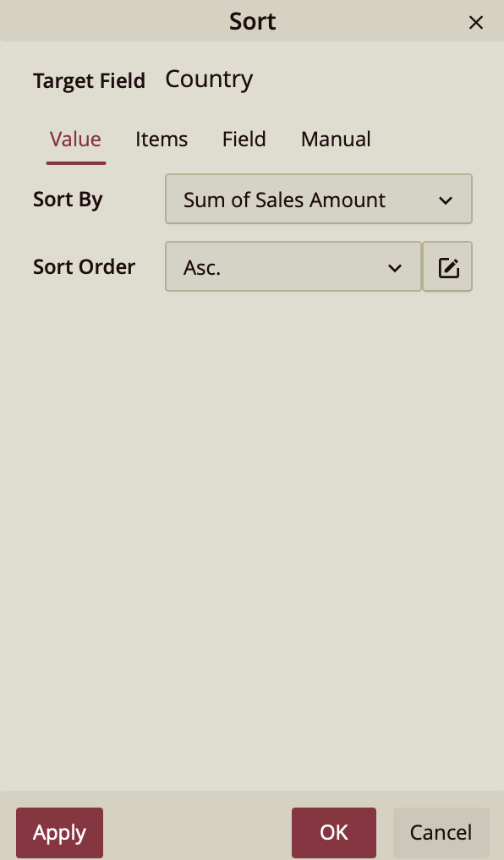Select the Manual tab
The width and height of the screenshot is (504, 860).
(x=336, y=140)
